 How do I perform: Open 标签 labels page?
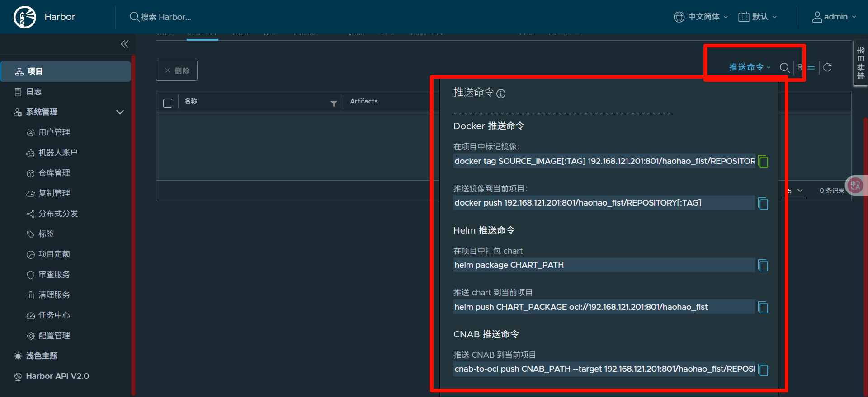tap(46, 234)
